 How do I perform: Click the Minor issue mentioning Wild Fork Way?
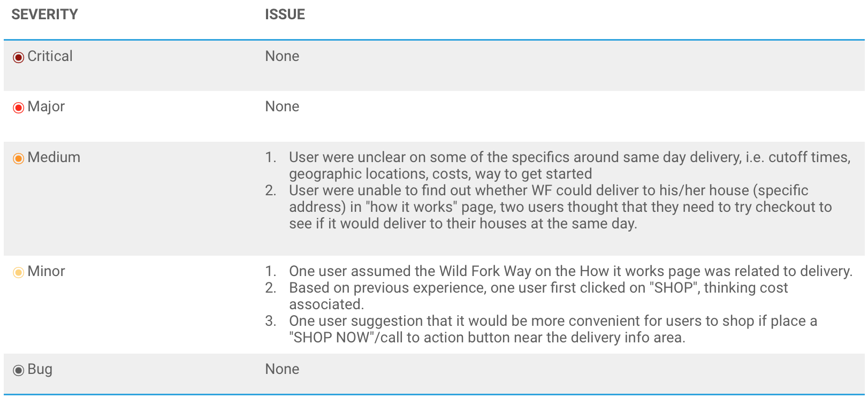tap(570, 271)
